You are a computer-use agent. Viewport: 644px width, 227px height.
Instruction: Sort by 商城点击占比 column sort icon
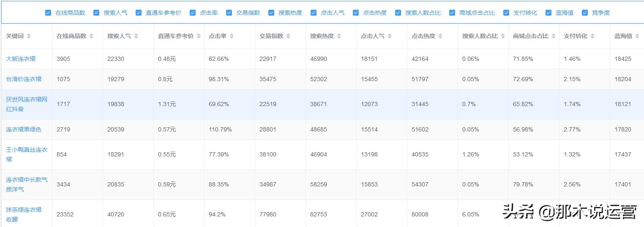coord(554,36)
